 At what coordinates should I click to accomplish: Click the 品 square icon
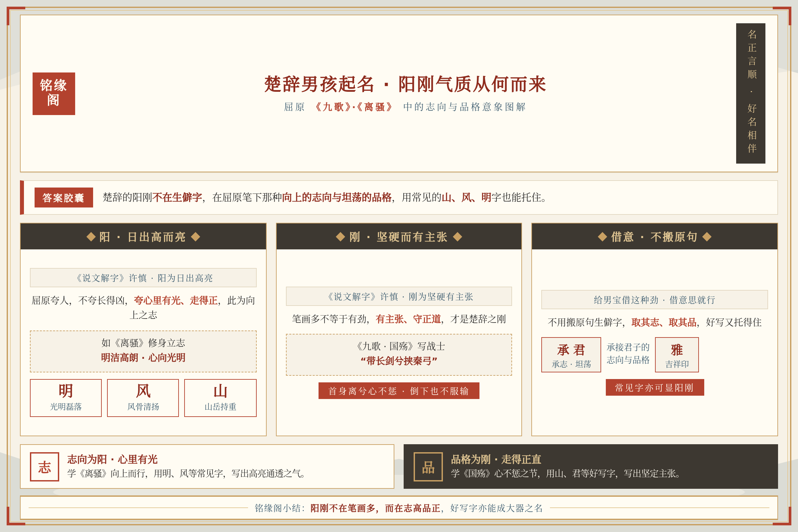pyautogui.click(x=428, y=467)
